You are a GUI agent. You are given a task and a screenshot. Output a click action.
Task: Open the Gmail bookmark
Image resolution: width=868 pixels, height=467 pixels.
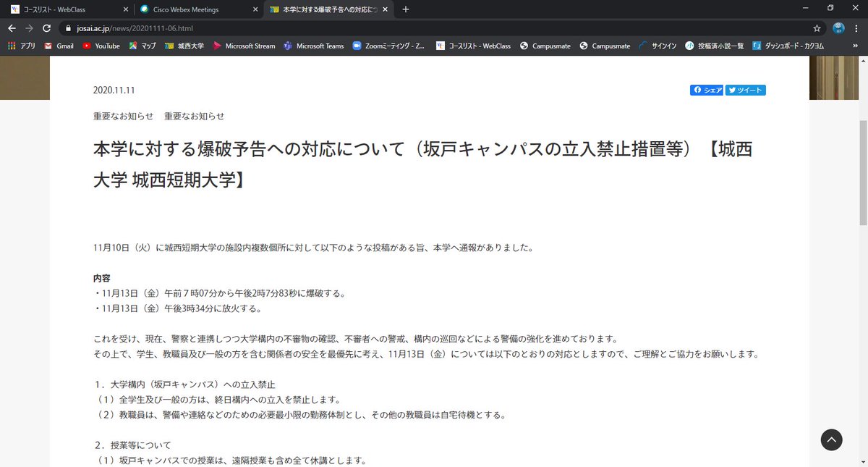(59, 46)
